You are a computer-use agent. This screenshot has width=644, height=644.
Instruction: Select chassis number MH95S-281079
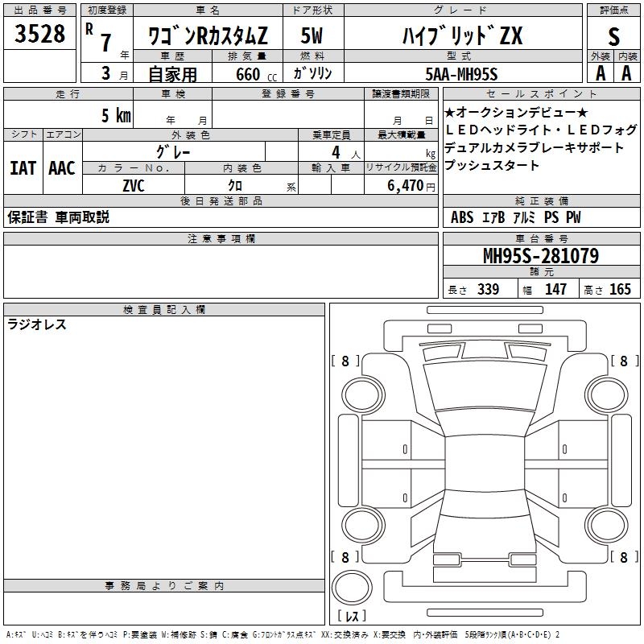tap(541, 256)
